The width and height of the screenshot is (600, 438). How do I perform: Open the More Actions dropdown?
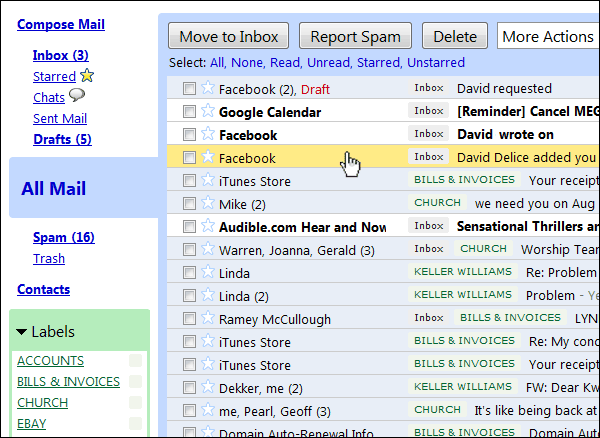point(548,36)
